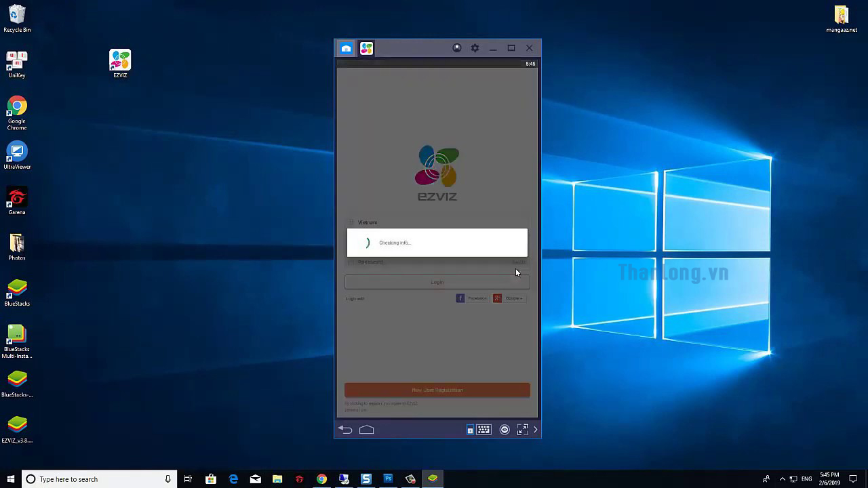Expand the BlueStacks bottom toolbar chevron
The height and width of the screenshot is (488, 868).
pyautogui.click(x=535, y=430)
